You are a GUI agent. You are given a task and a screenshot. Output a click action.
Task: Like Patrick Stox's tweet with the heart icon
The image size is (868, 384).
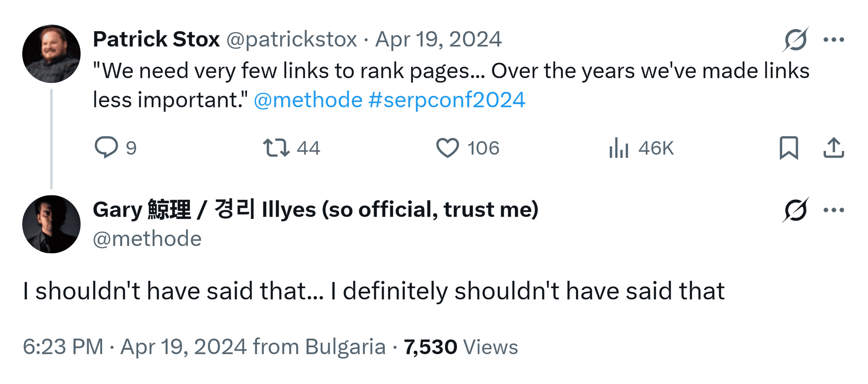(448, 148)
